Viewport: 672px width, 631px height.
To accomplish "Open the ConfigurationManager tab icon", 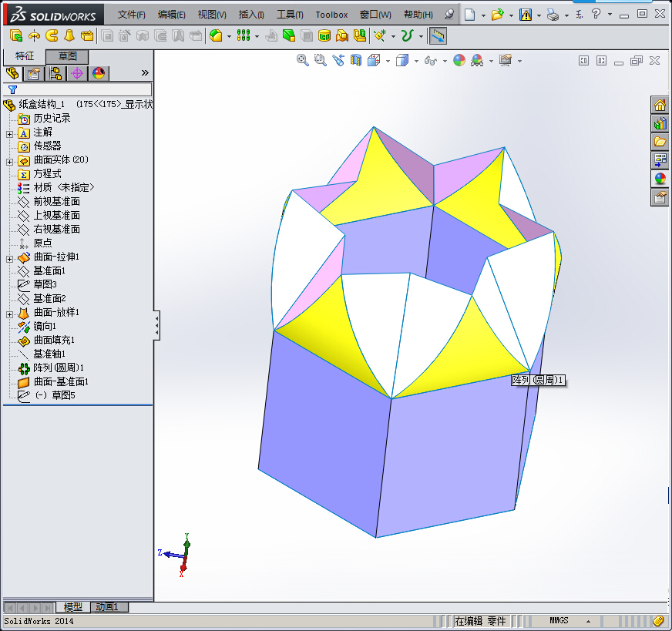I will pyautogui.click(x=55, y=74).
